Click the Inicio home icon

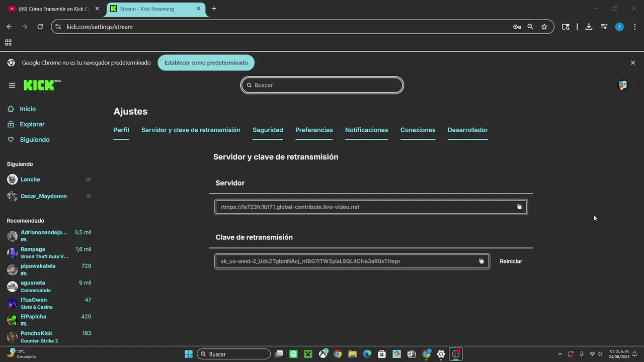[x=11, y=109]
